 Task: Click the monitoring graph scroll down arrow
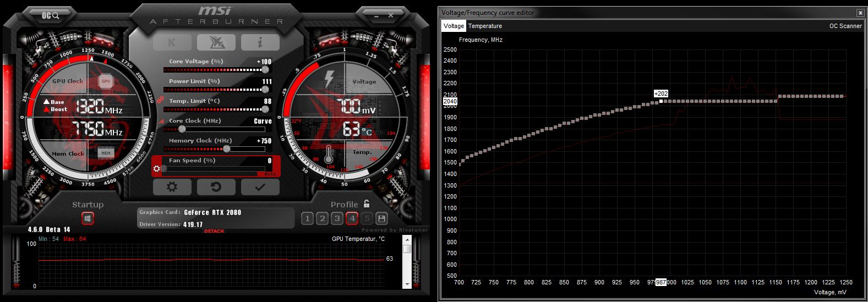[x=407, y=284]
